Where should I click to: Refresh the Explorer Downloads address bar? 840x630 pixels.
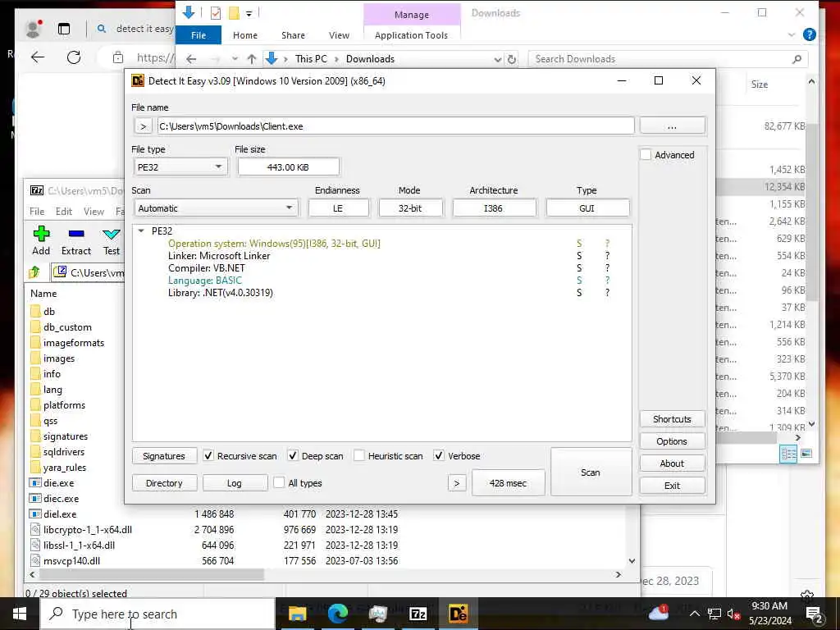[x=512, y=59]
